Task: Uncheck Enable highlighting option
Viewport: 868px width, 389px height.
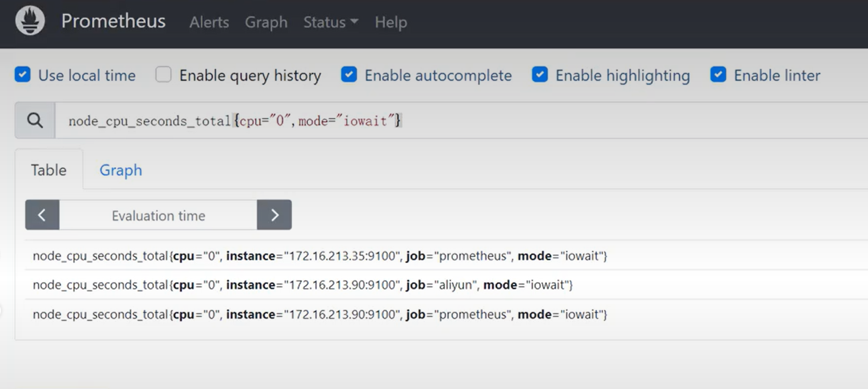Action: pyautogui.click(x=540, y=75)
